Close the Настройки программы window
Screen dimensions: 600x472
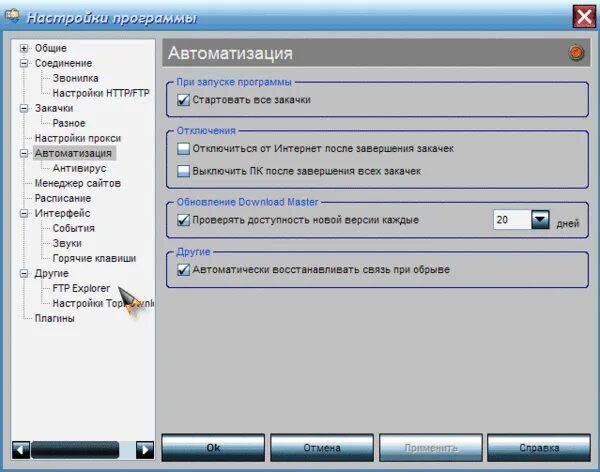584,17
